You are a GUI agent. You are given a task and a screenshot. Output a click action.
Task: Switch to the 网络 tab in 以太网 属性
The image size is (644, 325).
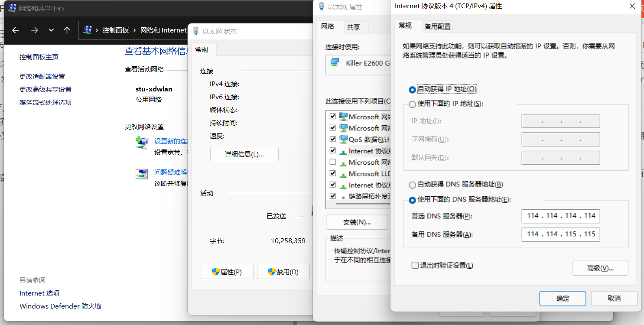click(328, 26)
